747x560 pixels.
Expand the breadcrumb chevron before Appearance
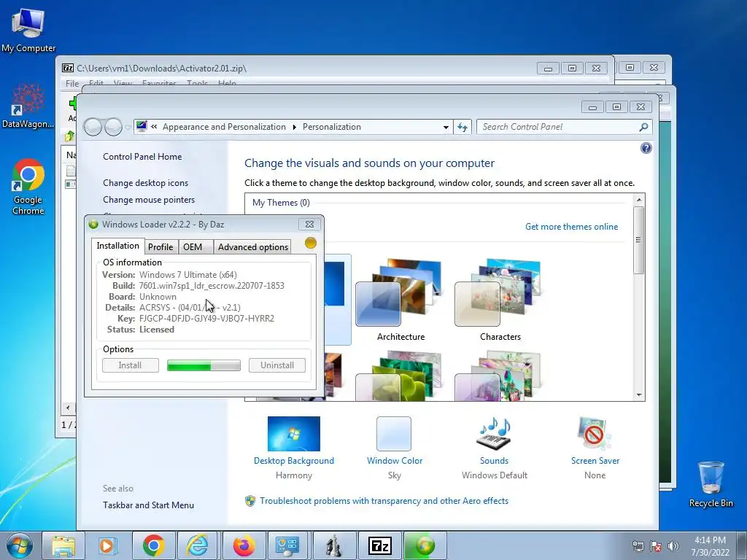pyautogui.click(x=154, y=127)
